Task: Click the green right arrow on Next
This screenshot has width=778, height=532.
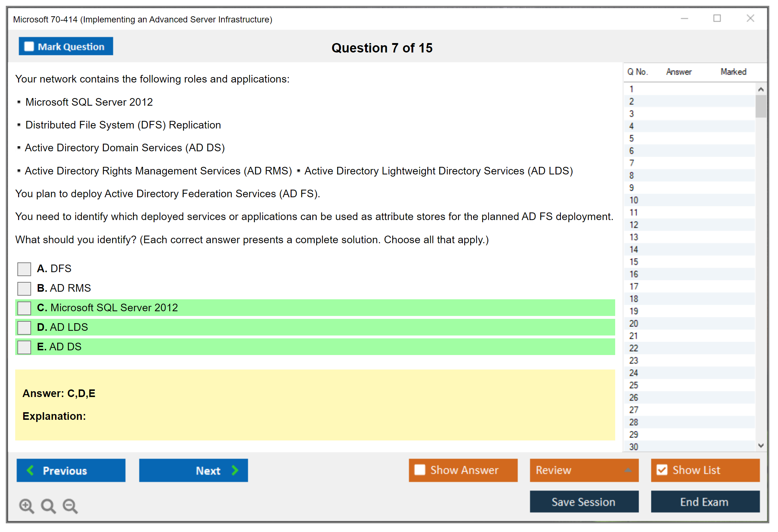Action: pos(235,470)
